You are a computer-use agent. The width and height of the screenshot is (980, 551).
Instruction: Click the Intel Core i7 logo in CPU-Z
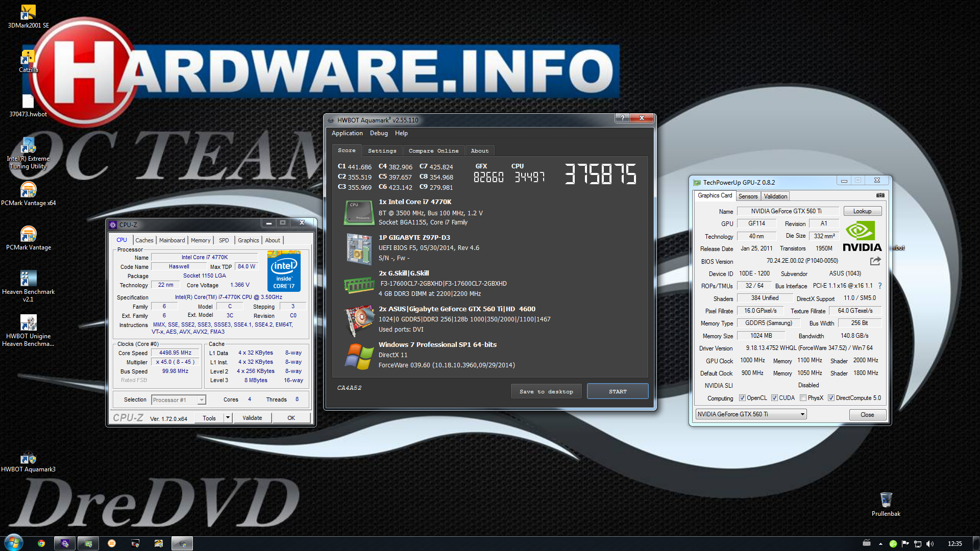tap(284, 271)
